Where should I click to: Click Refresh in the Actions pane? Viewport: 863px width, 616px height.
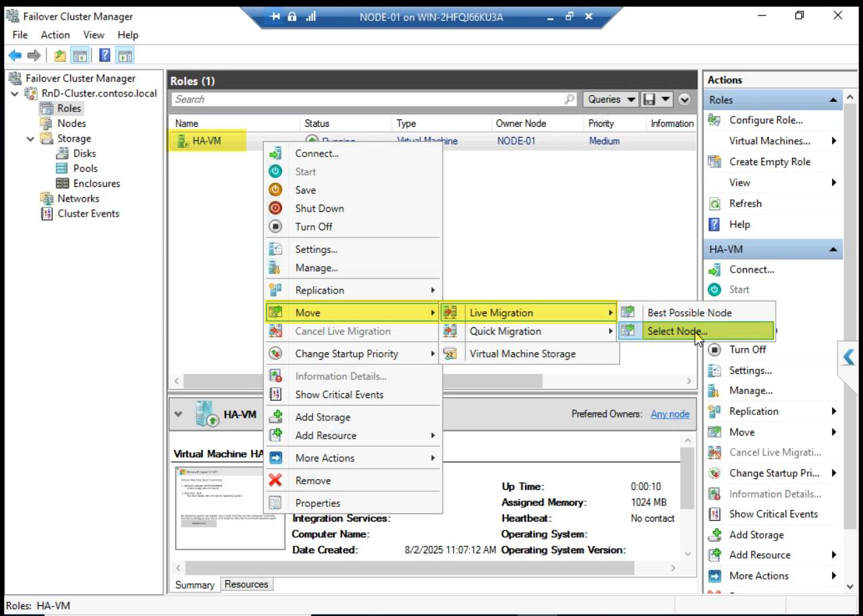click(x=746, y=203)
